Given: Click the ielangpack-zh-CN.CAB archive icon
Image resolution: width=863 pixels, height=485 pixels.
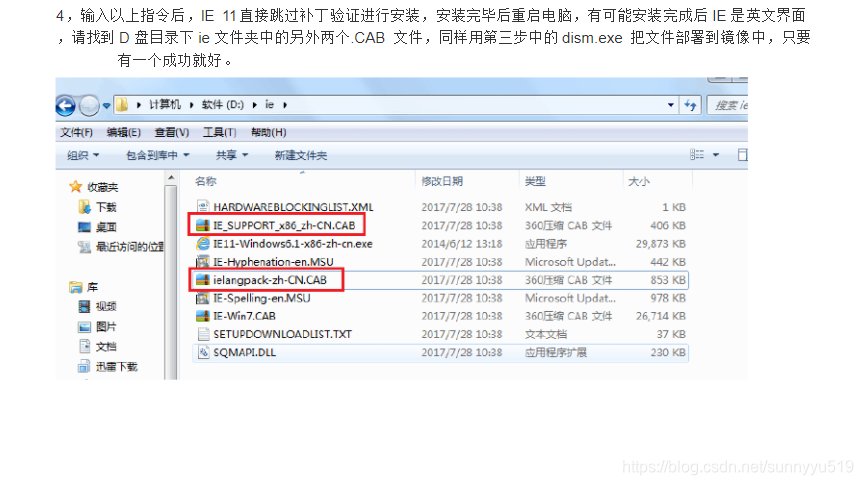Looking at the screenshot, I should click(x=203, y=280).
